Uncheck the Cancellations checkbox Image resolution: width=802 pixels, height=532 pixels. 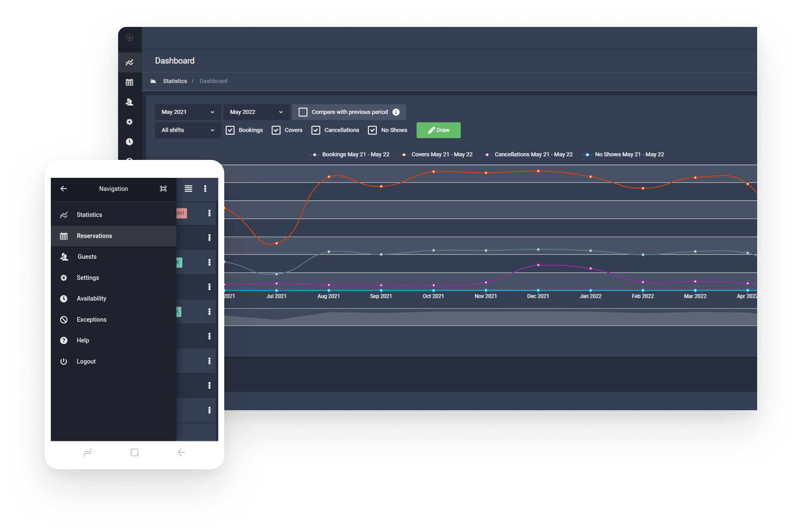tap(316, 130)
